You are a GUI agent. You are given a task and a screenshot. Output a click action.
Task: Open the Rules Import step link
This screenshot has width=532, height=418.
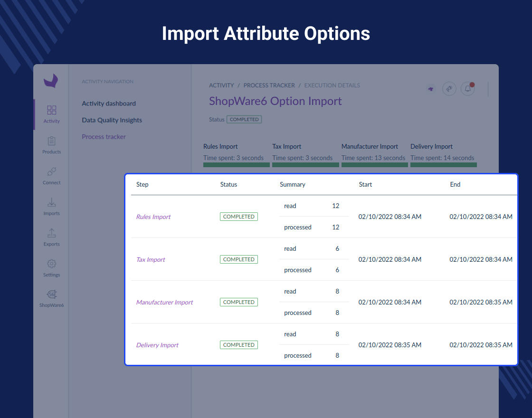pos(153,217)
